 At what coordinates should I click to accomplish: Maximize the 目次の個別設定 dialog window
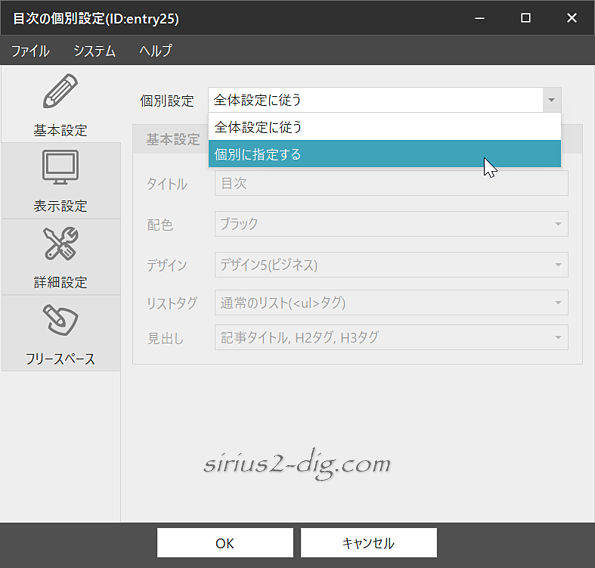[x=526, y=18]
